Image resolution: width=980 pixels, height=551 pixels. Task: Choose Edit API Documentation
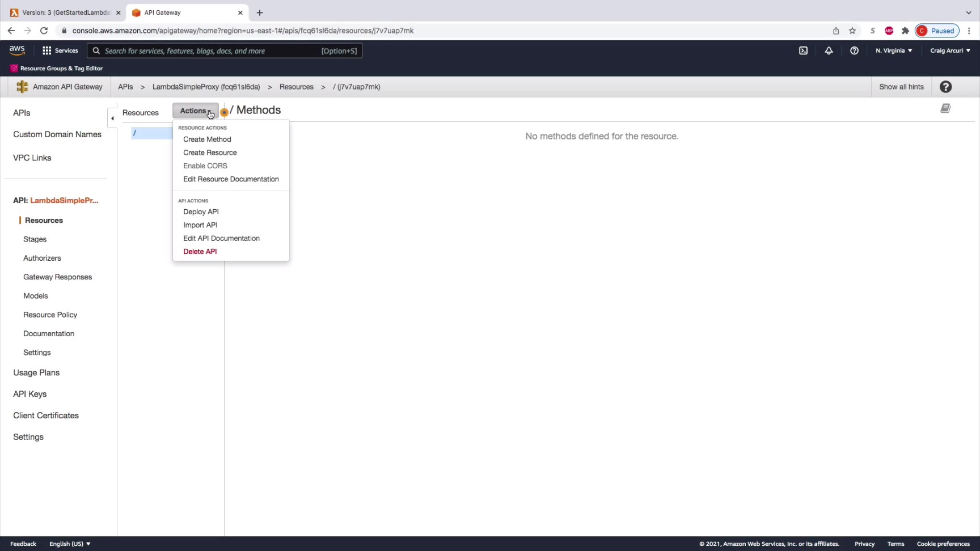click(221, 239)
